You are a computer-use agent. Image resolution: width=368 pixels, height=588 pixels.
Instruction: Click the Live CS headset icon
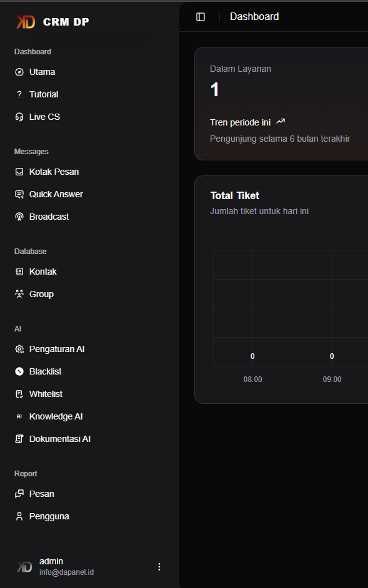pos(19,117)
